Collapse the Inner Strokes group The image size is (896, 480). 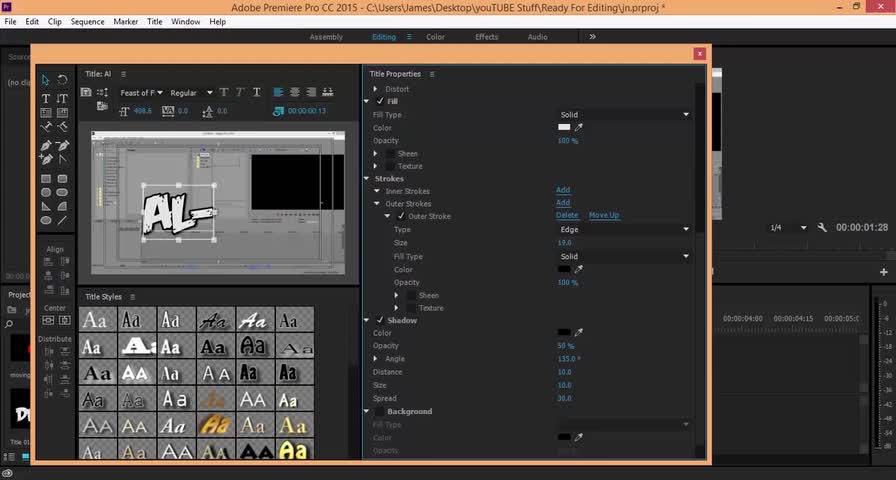pyautogui.click(x=377, y=191)
